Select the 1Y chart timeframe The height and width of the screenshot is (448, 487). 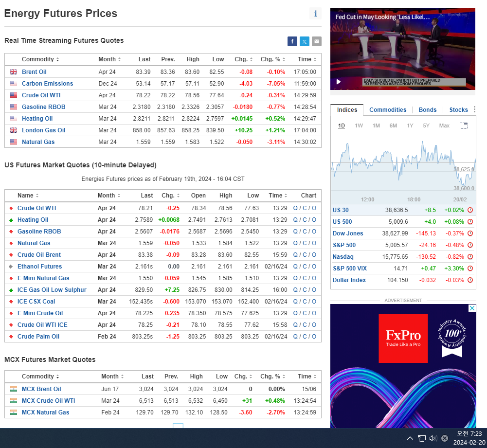[x=410, y=125]
